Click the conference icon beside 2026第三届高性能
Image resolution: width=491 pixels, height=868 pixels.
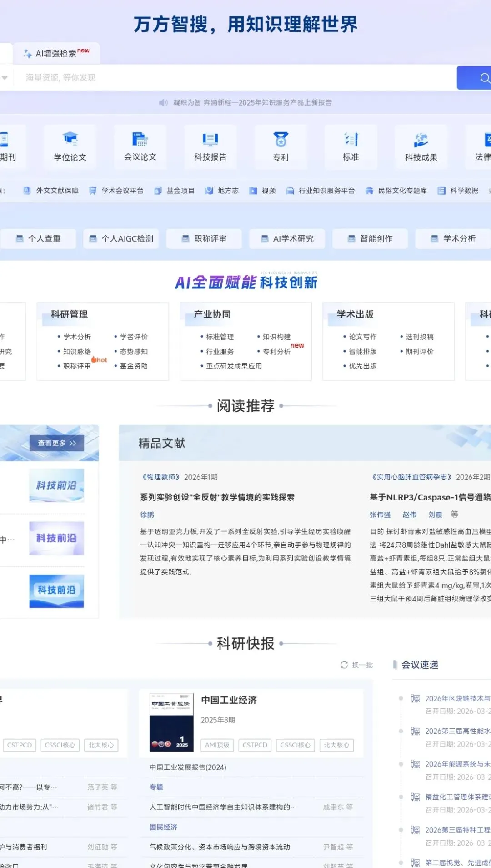click(416, 731)
